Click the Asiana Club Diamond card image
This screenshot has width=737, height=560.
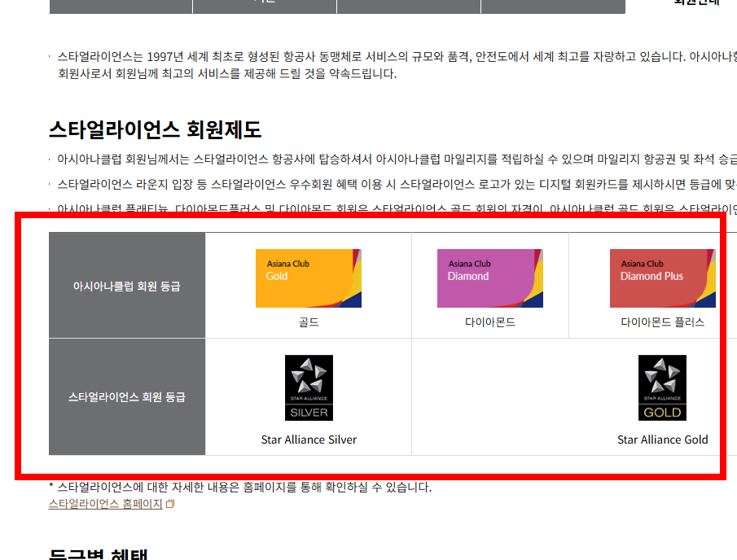click(489, 278)
